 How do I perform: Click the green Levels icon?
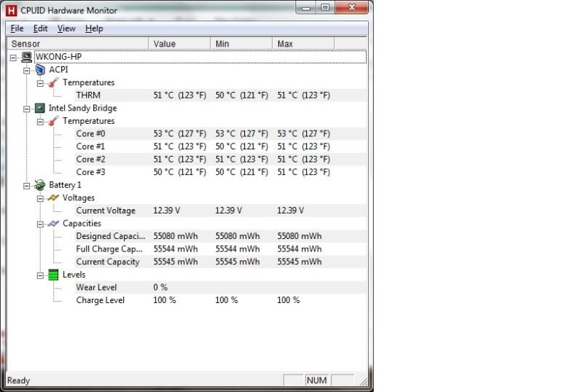53,275
